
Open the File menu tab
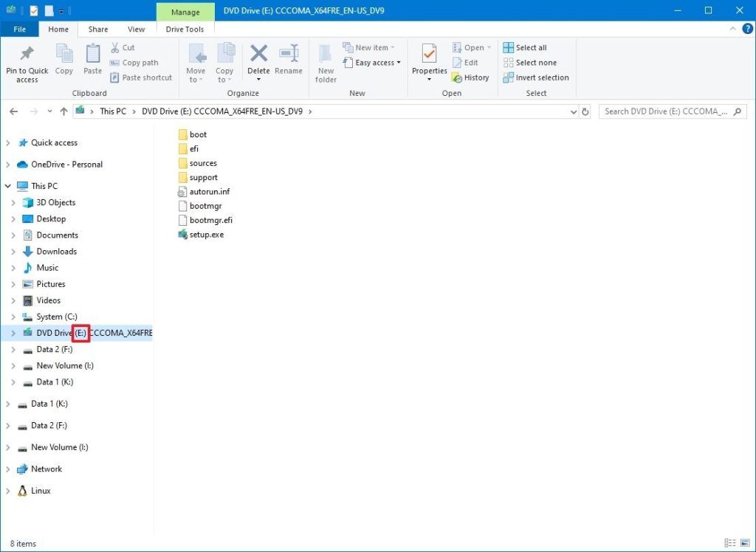[20, 29]
